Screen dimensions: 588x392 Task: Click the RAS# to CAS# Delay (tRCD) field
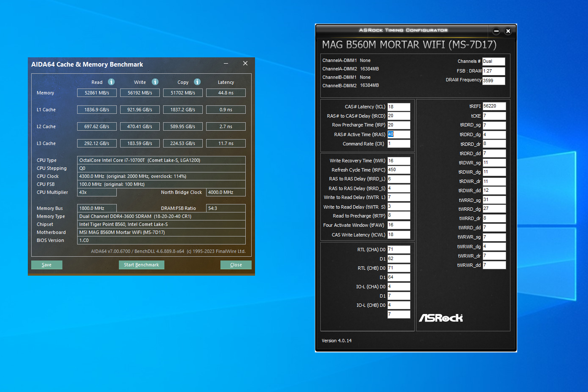[x=399, y=116]
